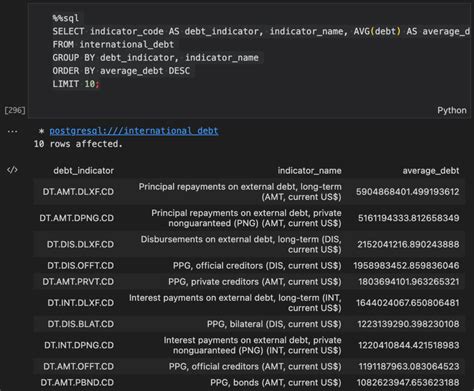This screenshot has width=474, height=391.
Task: Select the DT.DIS.DLXF.CD row code
Action: (80, 244)
